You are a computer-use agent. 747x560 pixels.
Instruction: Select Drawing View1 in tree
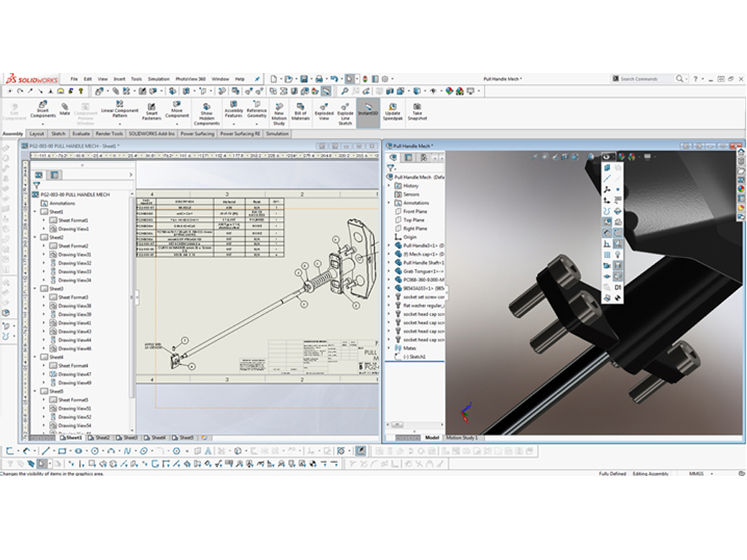tap(74, 229)
